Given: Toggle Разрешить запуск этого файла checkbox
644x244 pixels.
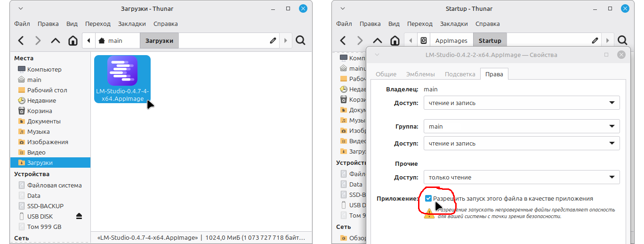Looking at the screenshot, I should (x=428, y=198).
